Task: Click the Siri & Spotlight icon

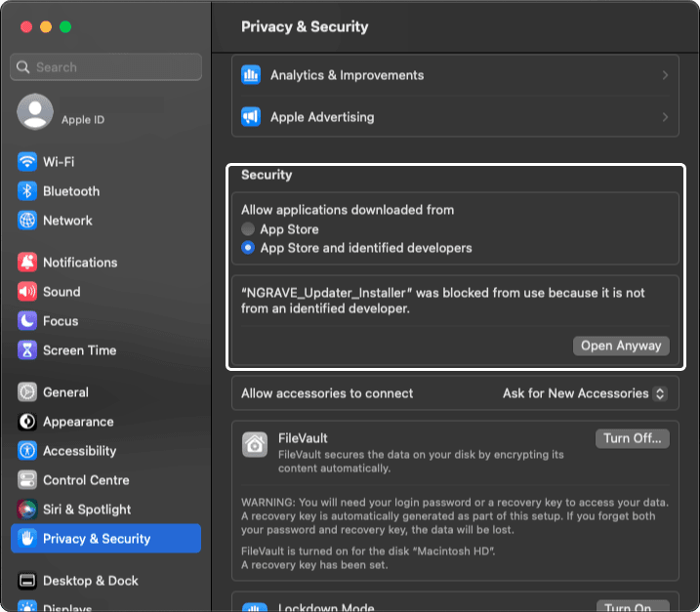Action: click(x=27, y=509)
